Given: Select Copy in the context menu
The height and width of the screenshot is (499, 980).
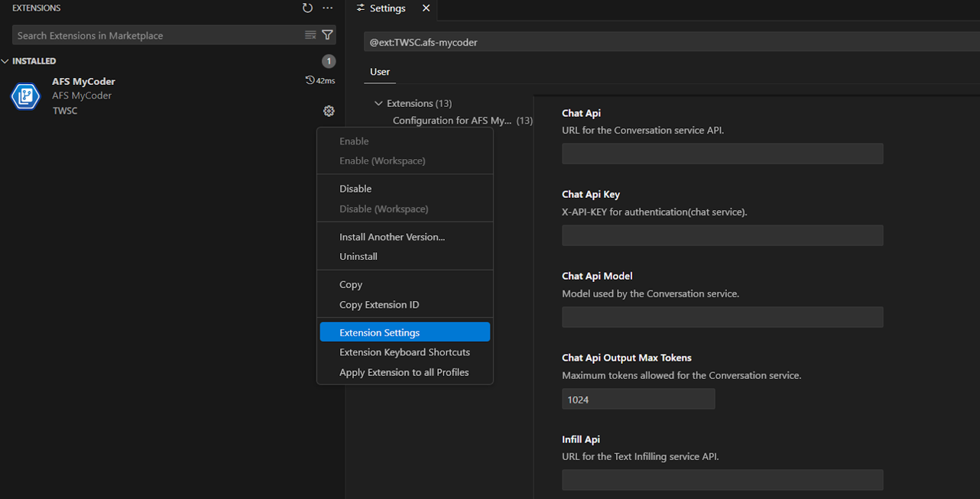Looking at the screenshot, I should (x=405, y=284).
